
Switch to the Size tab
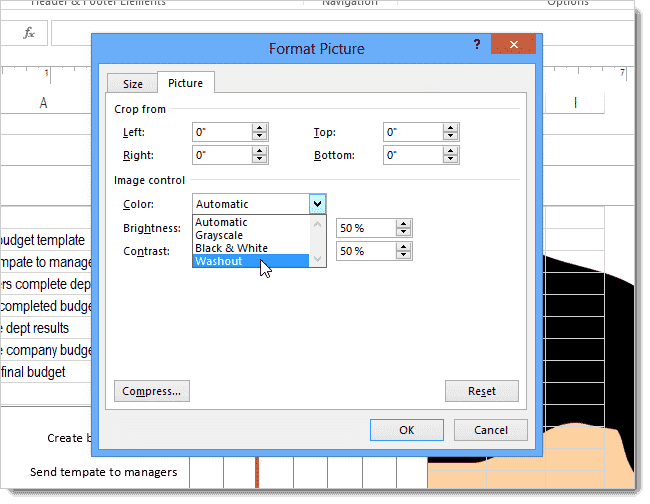pyautogui.click(x=133, y=84)
